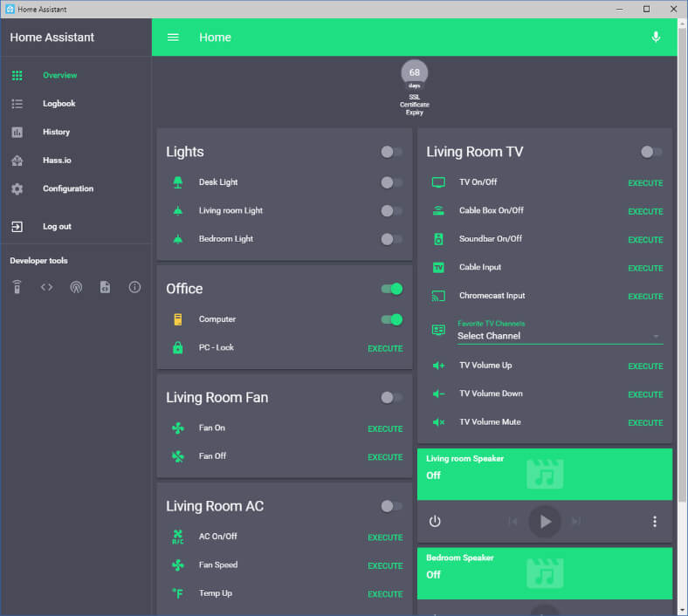Click the Cable Box On/Off router icon
Viewport: 688px width, 616px height.
[438, 211]
